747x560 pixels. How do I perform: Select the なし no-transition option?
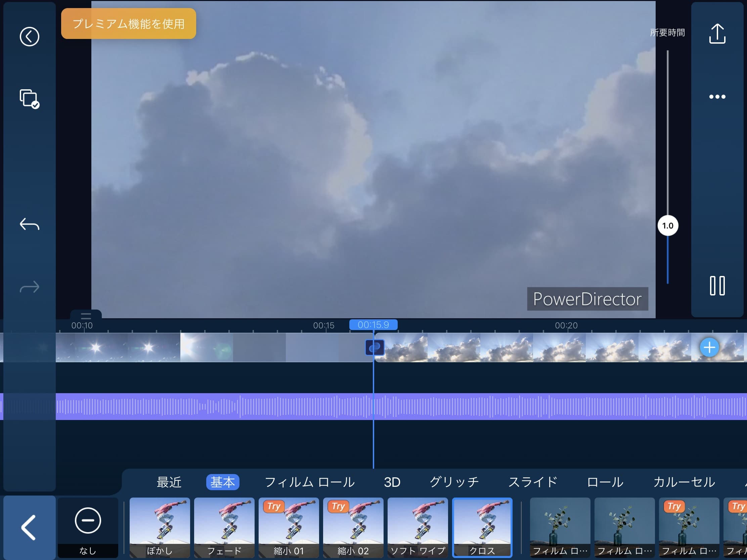click(88, 527)
